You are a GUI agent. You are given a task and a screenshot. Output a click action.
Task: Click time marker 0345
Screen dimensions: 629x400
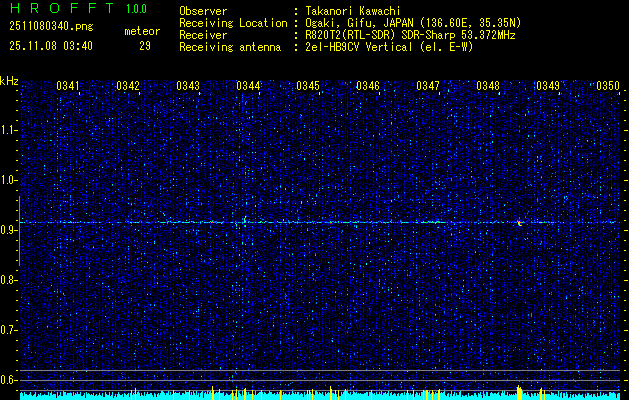[x=308, y=86]
